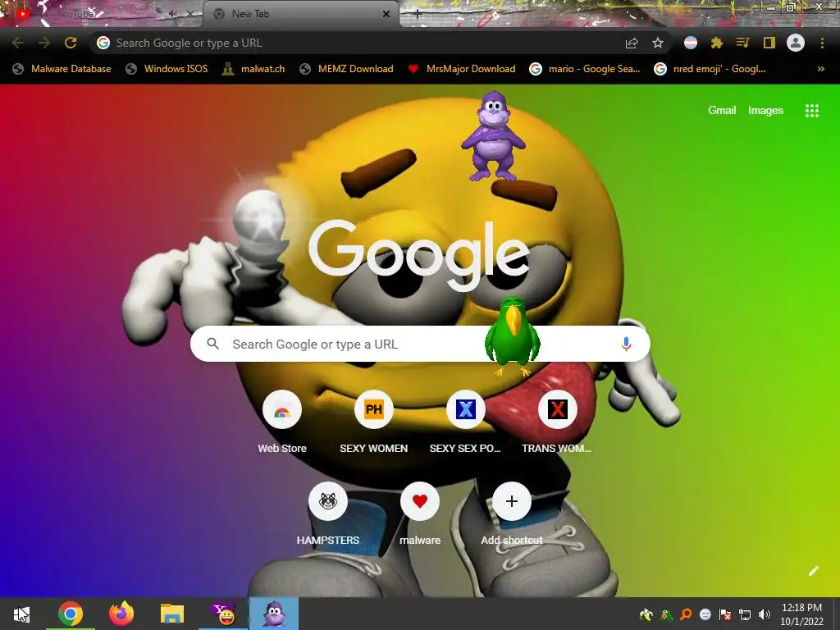Open the HAMPSTERS shortcut
Image resolution: width=840 pixels, height=630 pixels.
pos(328,501)
